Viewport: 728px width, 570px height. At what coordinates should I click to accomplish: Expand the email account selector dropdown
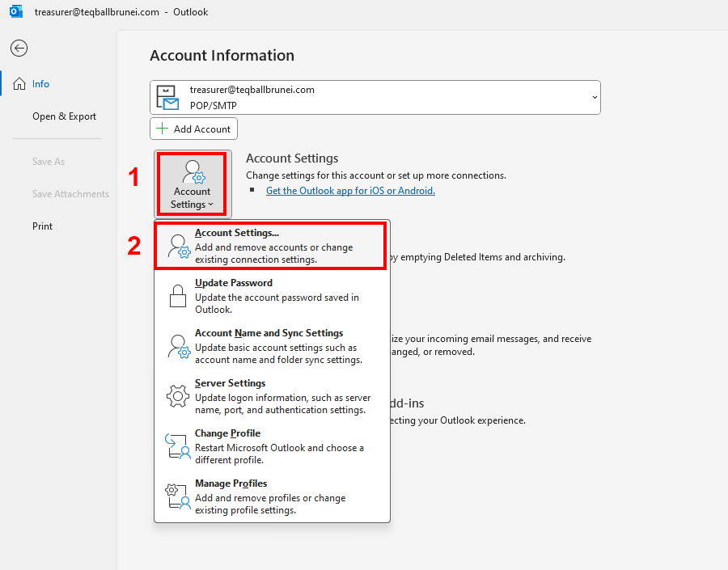click(595, 97)
